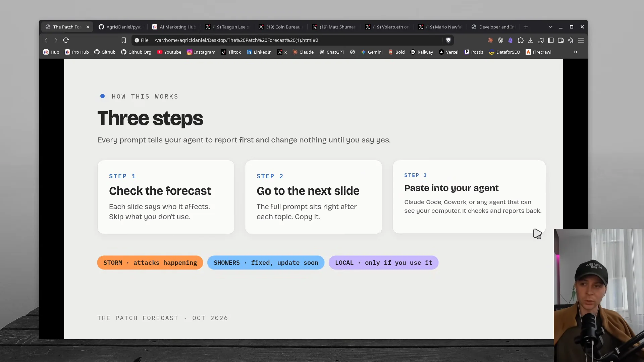This screenshot has height=362, width=644.
Task: Go back with the back arrow
Action: pyautogui.click(x=46, y=40)
